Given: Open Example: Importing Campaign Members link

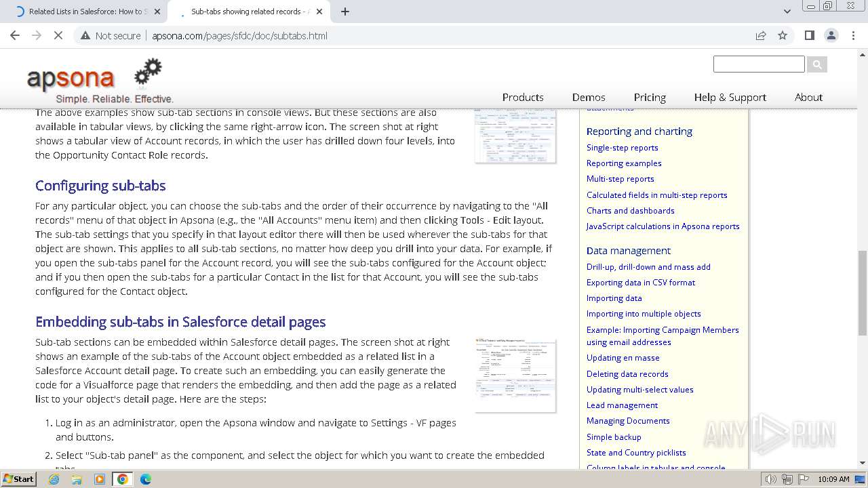Looking at the screenshot, I should click(663, 335).
